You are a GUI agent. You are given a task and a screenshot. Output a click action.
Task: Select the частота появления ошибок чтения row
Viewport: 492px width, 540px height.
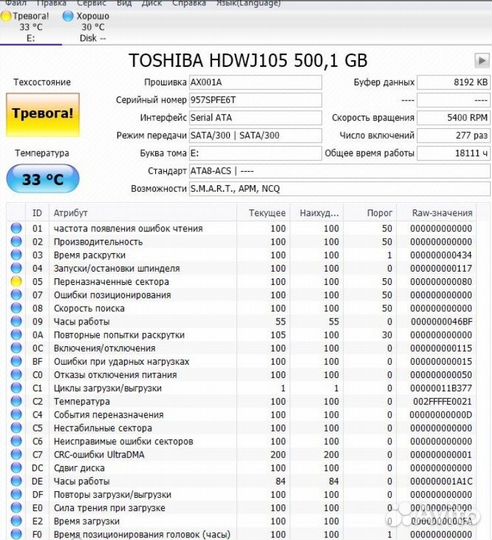pos(242,228)
